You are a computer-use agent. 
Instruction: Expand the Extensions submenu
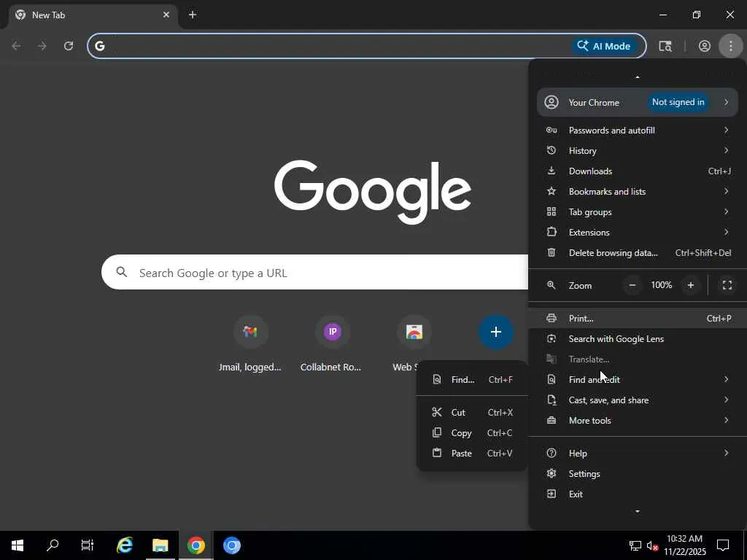pyautogui.click(x=638, y=233)
